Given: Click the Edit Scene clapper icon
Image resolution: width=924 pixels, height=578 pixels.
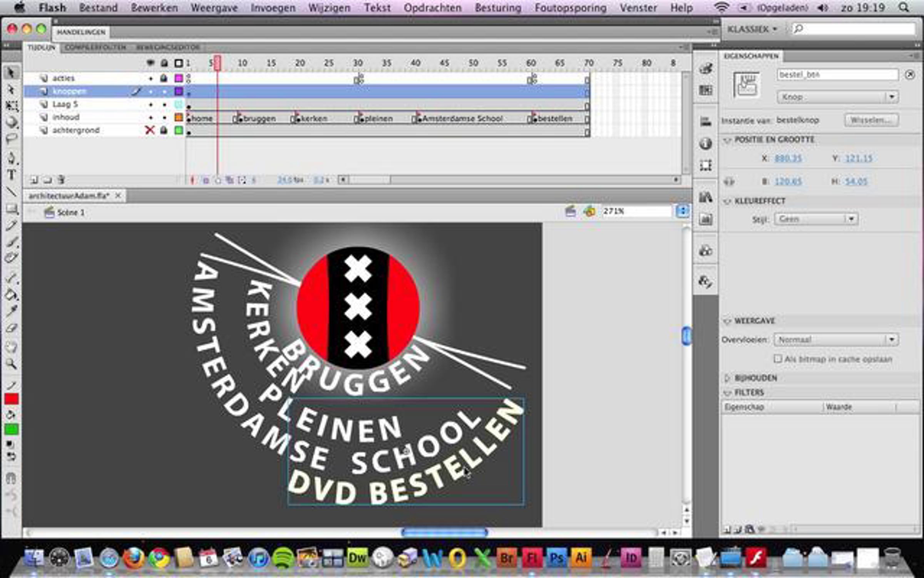Looking at the screenshot, I should (570, 212).
